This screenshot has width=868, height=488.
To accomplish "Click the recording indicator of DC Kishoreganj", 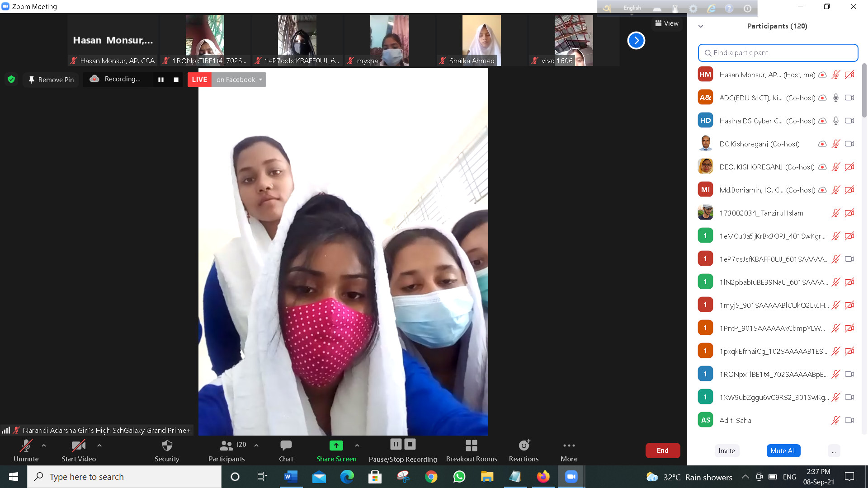I will pyautogui.click(x=822, y=144).
